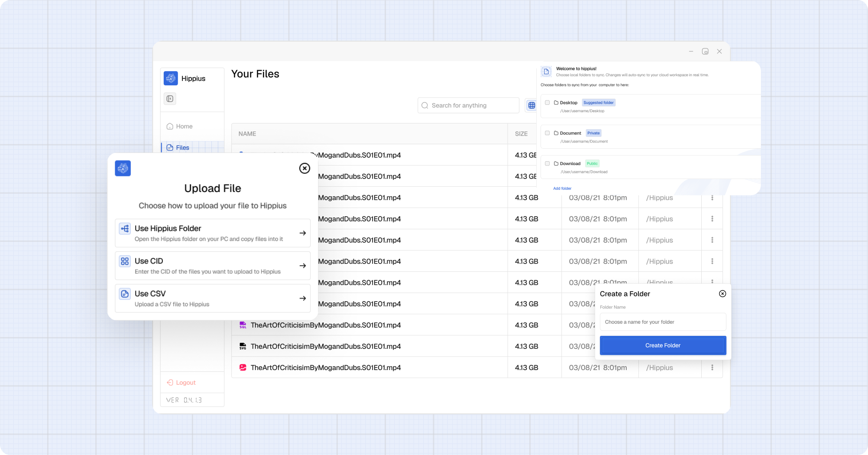Click the arrow on the Use CSV option
Image resolution: width=868 pixels, height=455 pixels.
[303, 299]
